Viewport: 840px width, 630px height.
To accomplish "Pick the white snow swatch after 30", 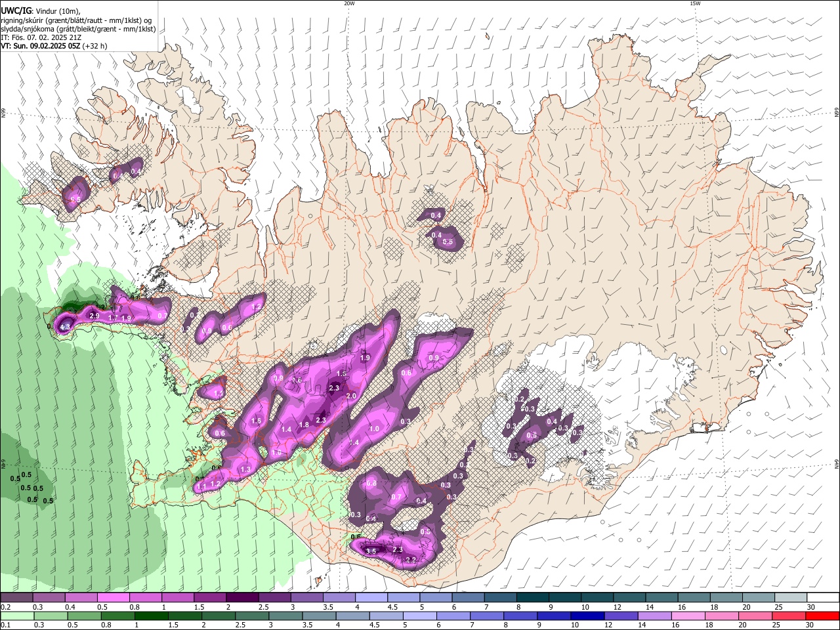I will (823, 598).
